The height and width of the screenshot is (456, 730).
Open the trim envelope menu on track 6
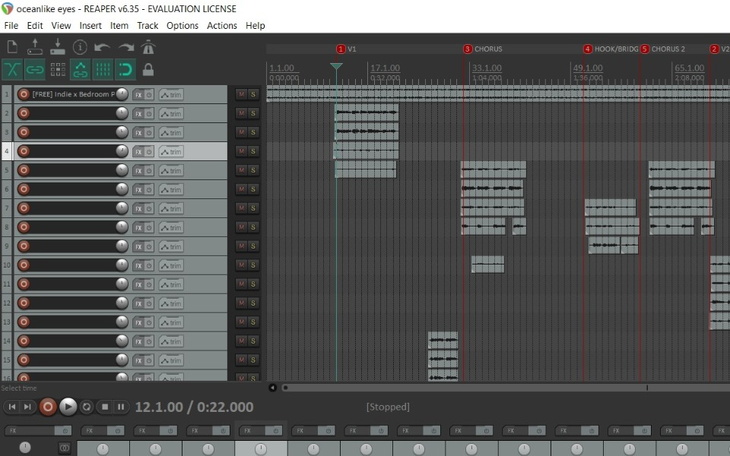171,189
